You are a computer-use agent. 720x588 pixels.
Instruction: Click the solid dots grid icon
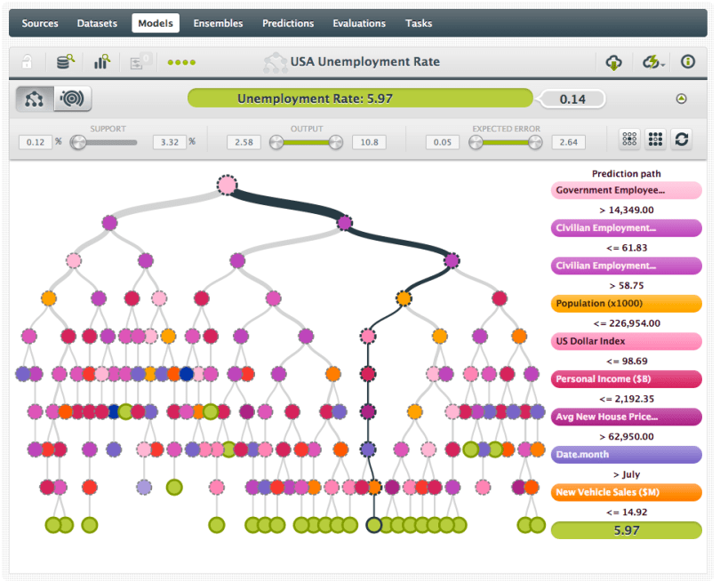pos(656,139)
